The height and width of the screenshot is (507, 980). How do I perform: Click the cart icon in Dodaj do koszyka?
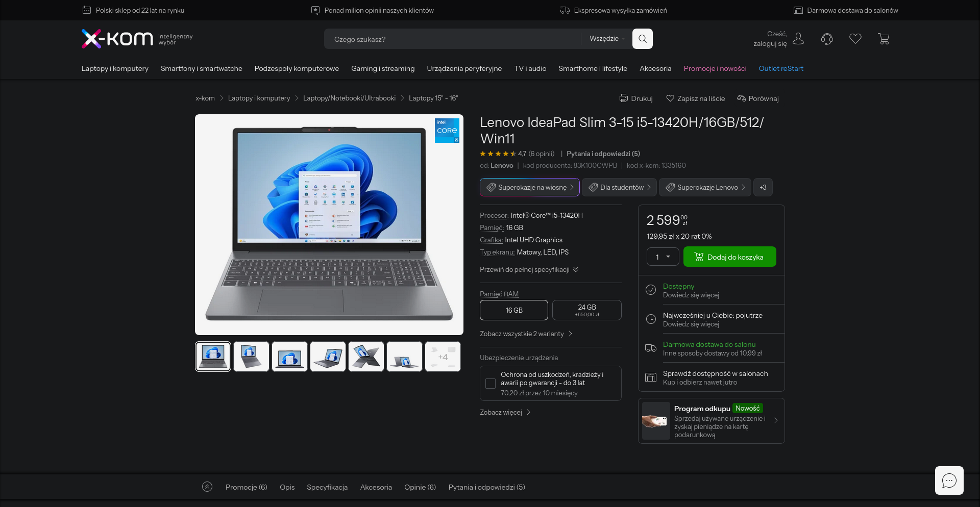tap(699, 257)
